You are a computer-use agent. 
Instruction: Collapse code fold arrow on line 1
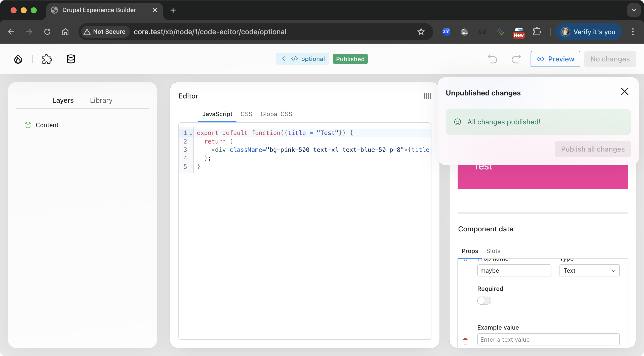coord(191,134)
